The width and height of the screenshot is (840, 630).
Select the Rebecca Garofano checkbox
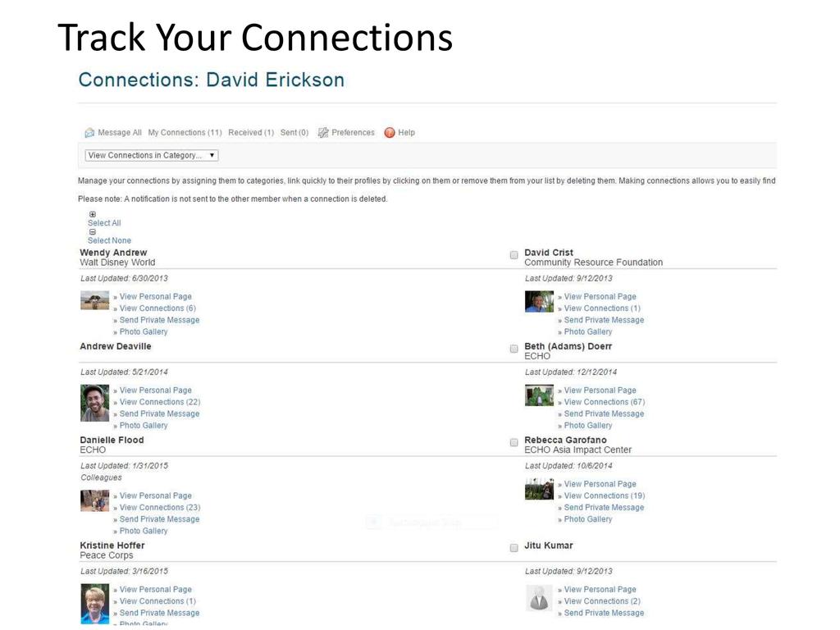click(514, 442)
